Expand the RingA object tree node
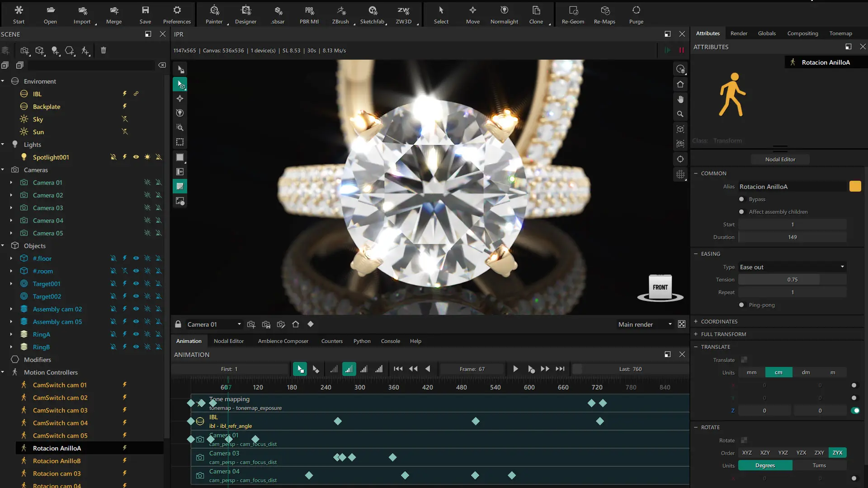Viewport: 868px width, 488px height. point(11,334)
